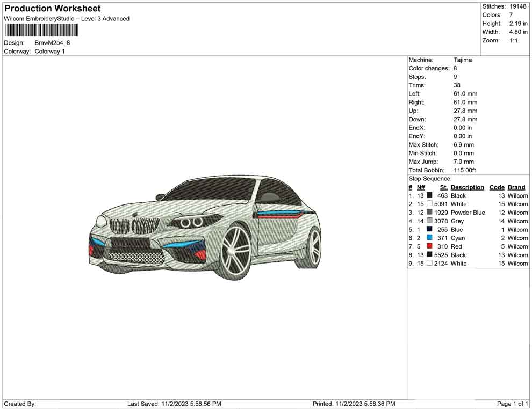Click the Max Stitch value 6.9 mm
The image size is (532, 409).
(x=464, y=144)
